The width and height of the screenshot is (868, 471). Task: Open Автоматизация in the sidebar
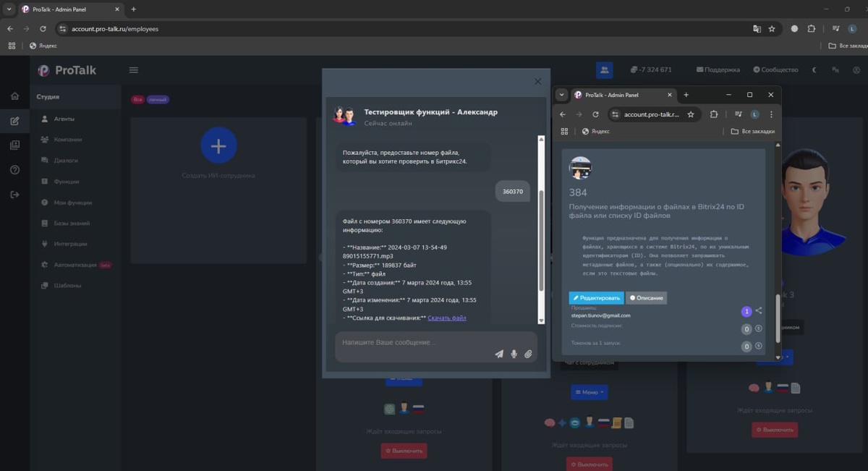(75, 265)
